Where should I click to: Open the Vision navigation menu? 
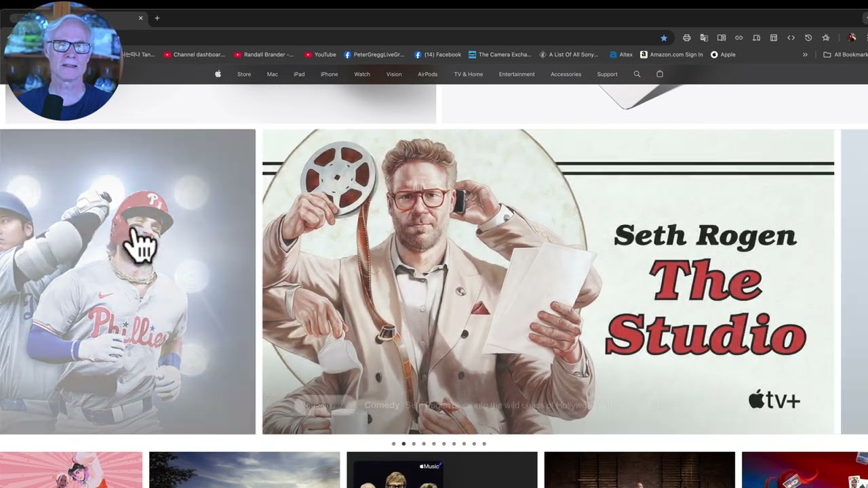click(394, 74)
